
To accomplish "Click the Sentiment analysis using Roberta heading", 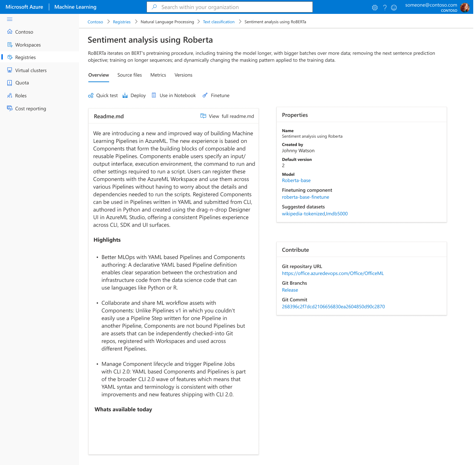I will pos(150,40).
